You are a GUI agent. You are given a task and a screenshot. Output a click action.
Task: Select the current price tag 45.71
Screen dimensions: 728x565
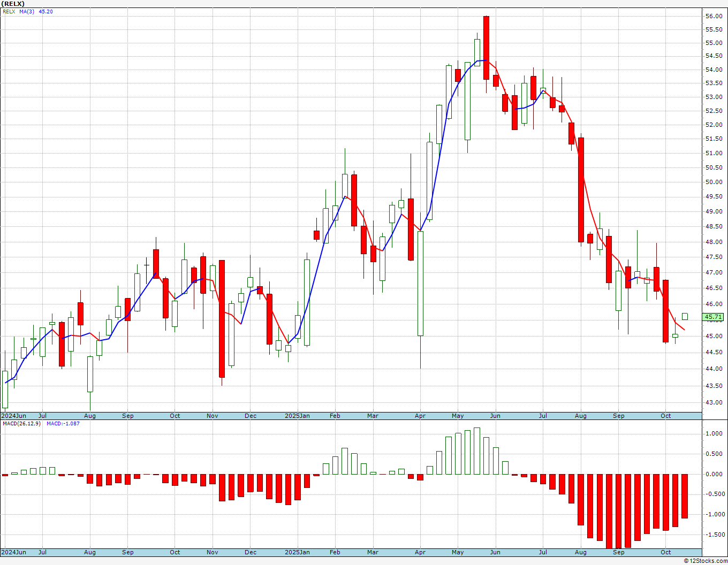tap(714, 317)
